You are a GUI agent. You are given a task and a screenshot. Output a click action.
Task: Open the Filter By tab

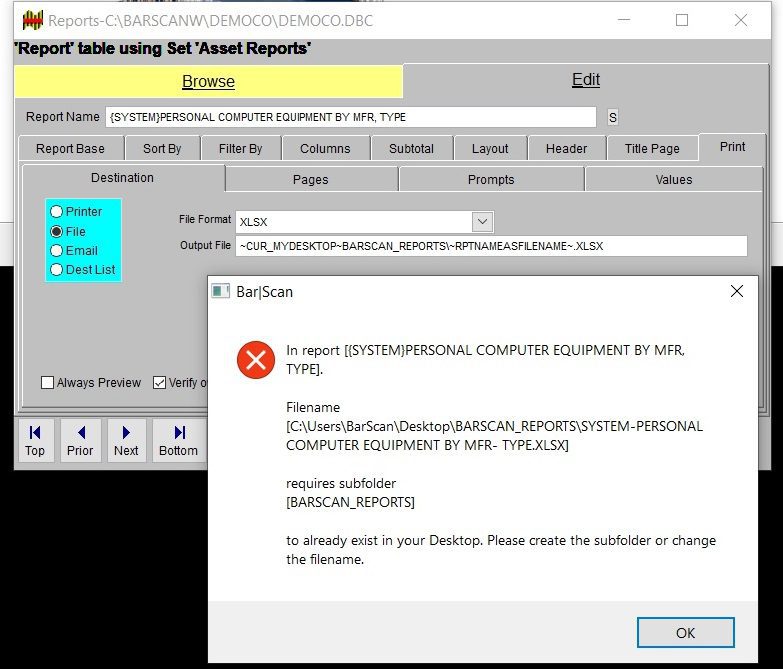click(x=240, y=148)
